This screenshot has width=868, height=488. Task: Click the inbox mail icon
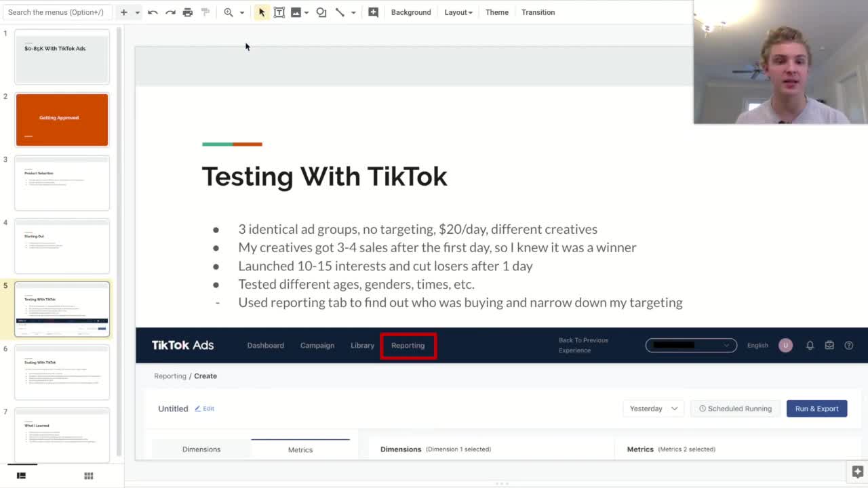tap(829, 346)
